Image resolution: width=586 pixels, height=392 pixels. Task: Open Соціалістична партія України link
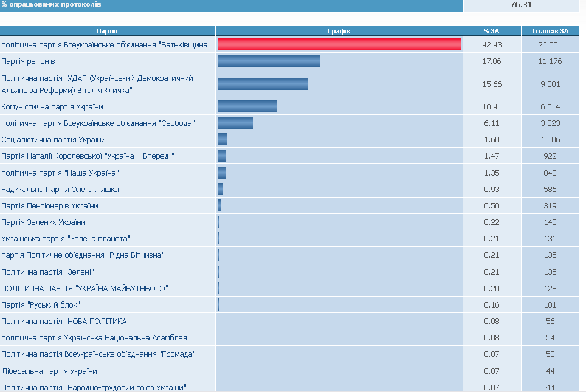(x=53, y=140)
